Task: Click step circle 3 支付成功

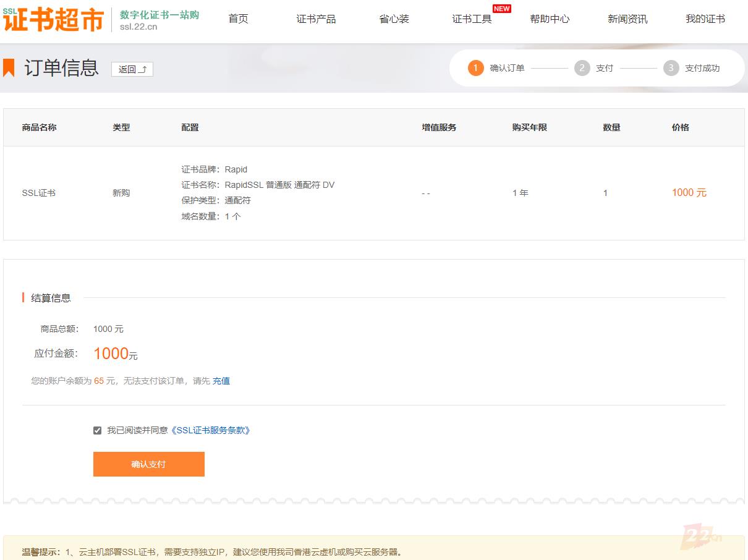Action: coord(671,68)
